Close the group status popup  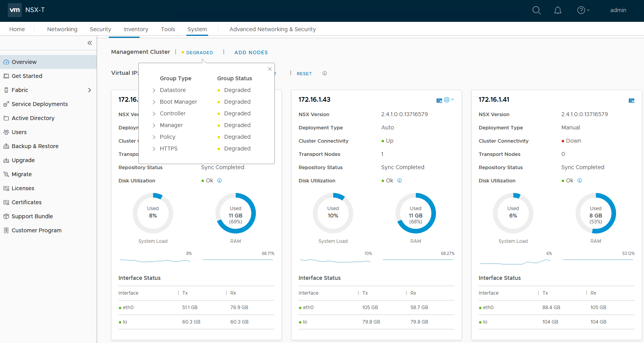(x=270, y=69)
